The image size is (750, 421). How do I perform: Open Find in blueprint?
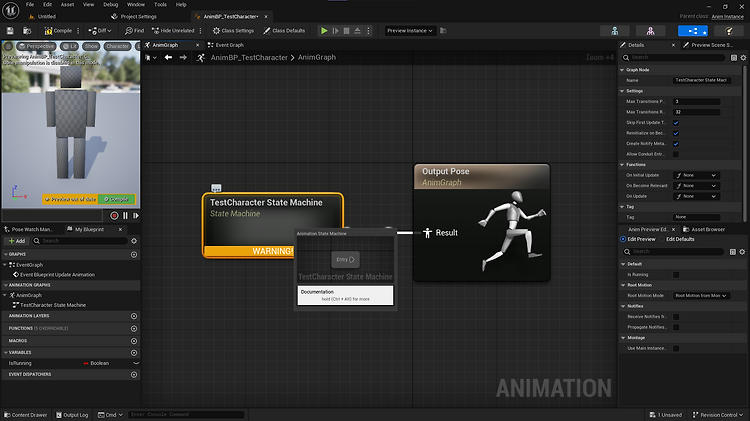click(x=134, y=31)
